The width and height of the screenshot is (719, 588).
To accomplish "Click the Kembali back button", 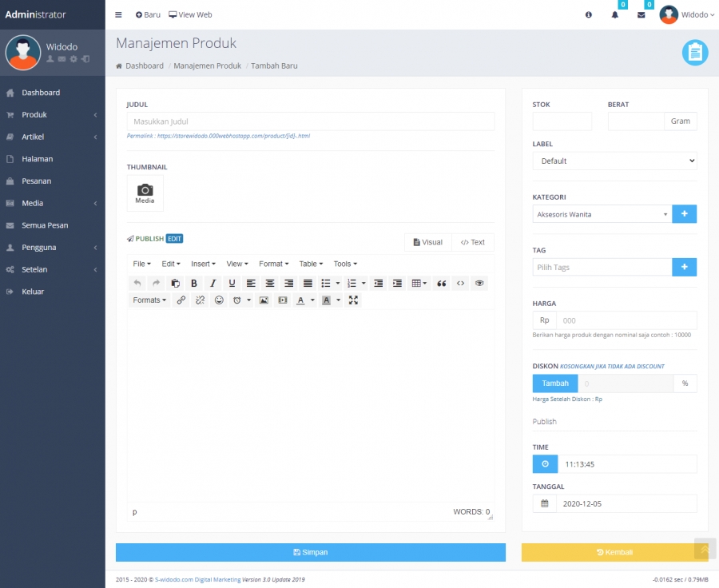I will (x=614, y=552).
